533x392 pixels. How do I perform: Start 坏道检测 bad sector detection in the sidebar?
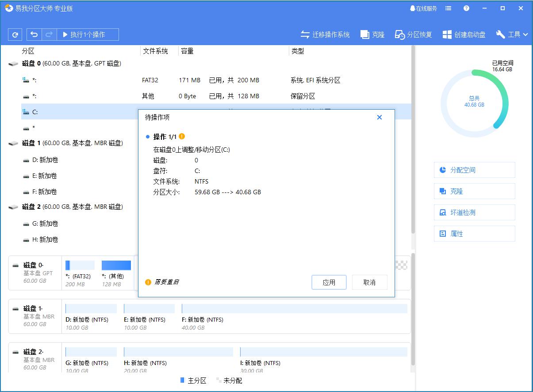(474, 212)
